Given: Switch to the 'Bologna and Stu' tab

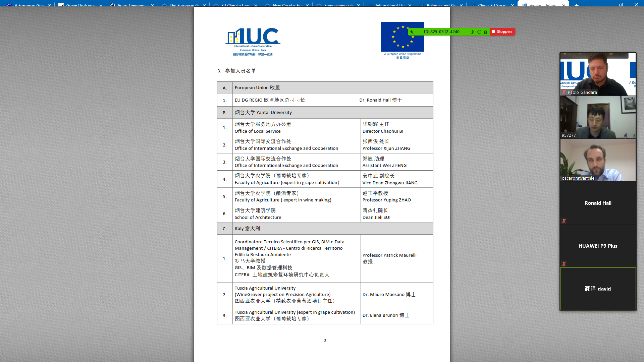Looking at the screenshot, I should pyautogui.click(x=441, y=5).
